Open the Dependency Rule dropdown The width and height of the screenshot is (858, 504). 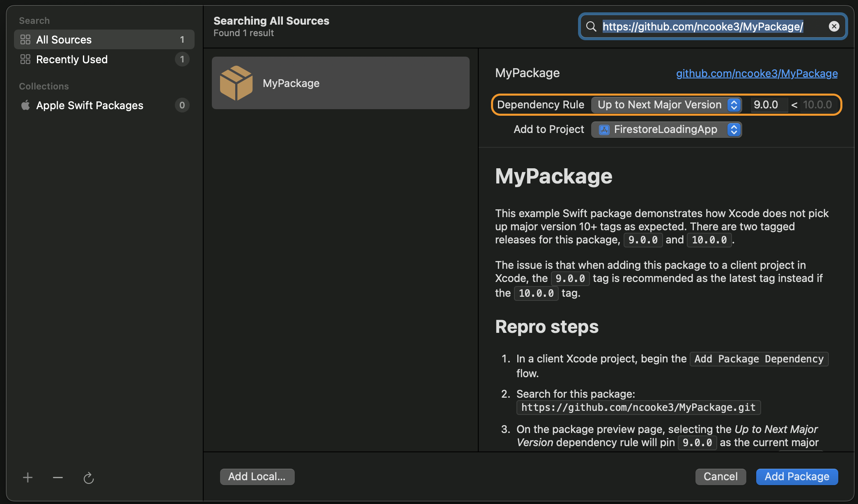coord(666,105)
